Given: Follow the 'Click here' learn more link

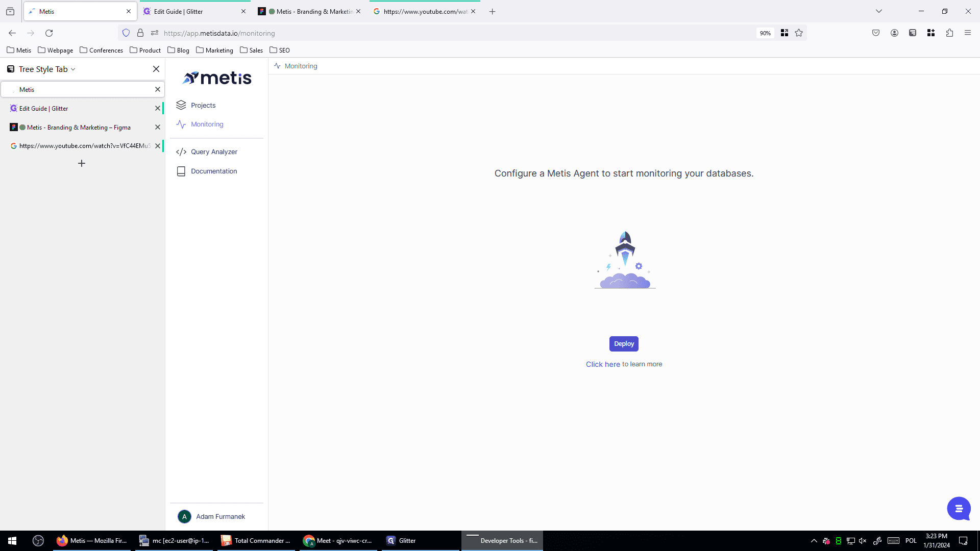Looking at the screenshot, I should coord(603,364).
